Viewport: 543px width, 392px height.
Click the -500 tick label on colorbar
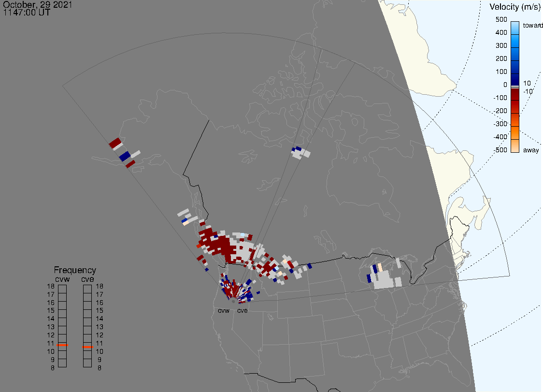[500, 150]
